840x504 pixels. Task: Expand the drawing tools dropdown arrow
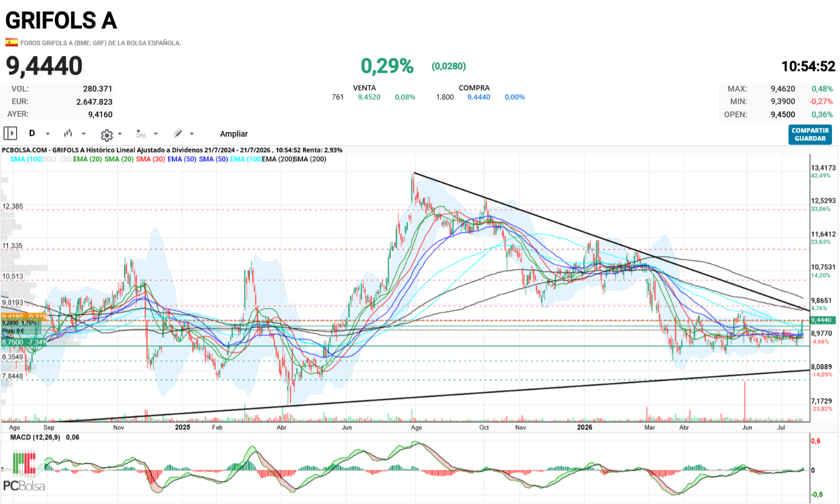click(192, 134)
